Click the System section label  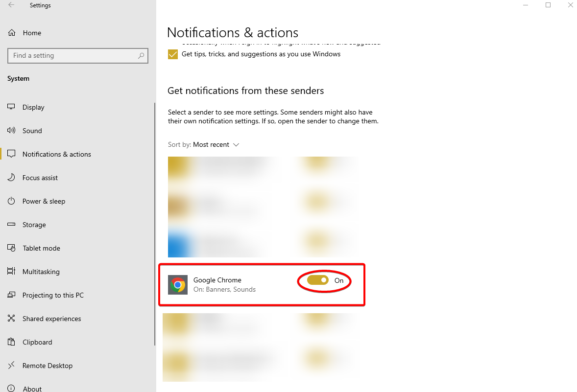tap(19, 78)
